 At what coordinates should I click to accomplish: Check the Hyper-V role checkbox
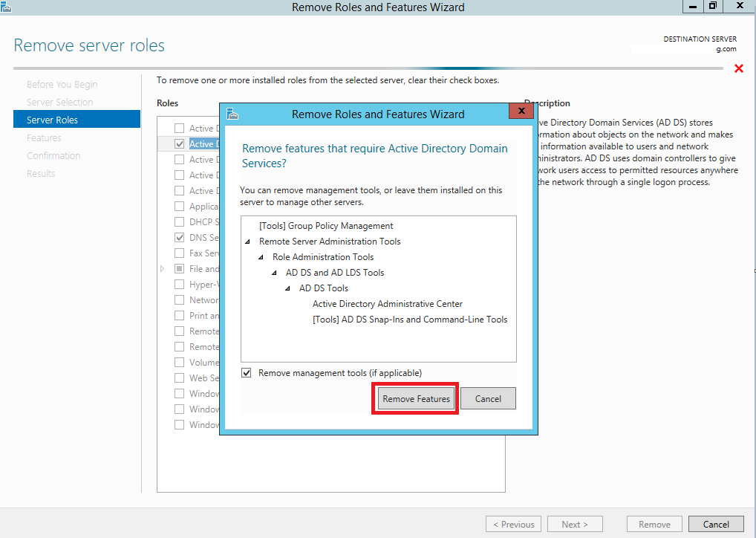tap(179, 284)
